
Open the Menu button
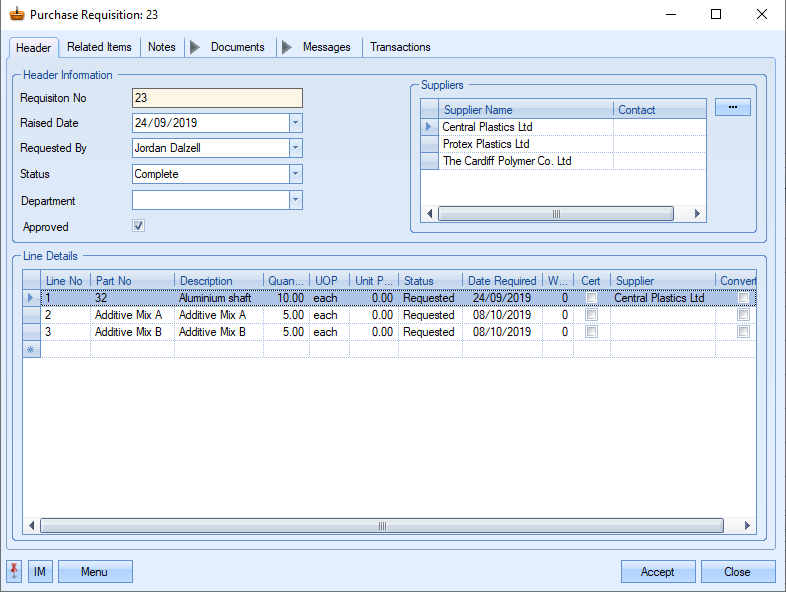pyautogui.click(x=95, y=571)
